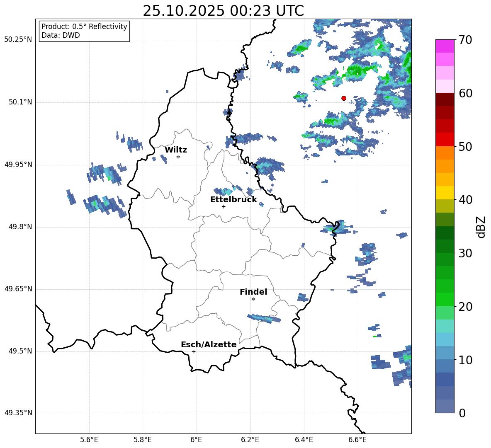
Task: Select the Findel map label
Action: point(253,292)
